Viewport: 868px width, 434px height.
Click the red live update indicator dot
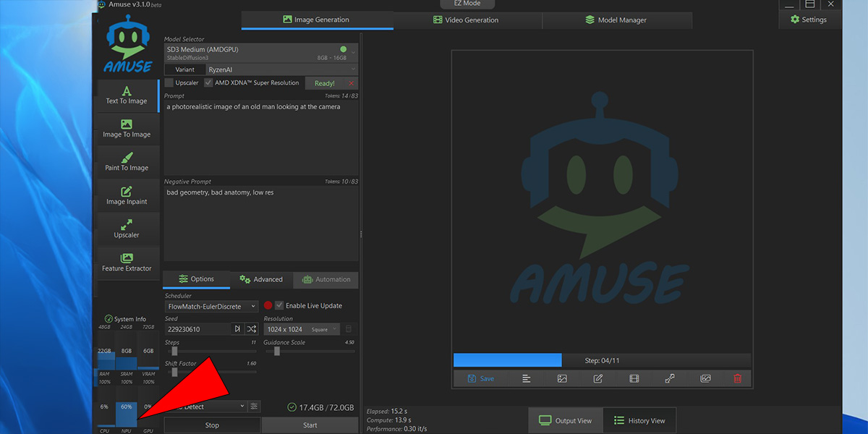(x=268, y=305)
